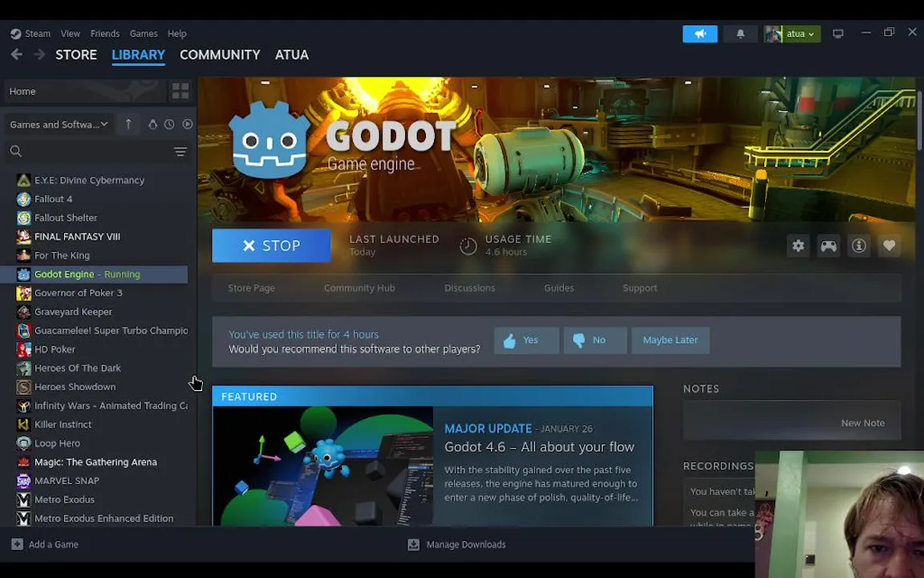924x578 pixels.
Task: Open Support link
Action: [639, 288]
